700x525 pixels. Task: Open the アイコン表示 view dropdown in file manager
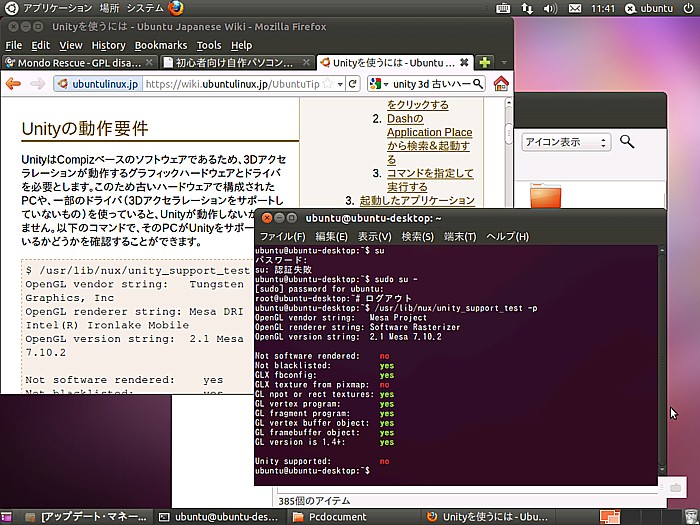pos(566,142)
